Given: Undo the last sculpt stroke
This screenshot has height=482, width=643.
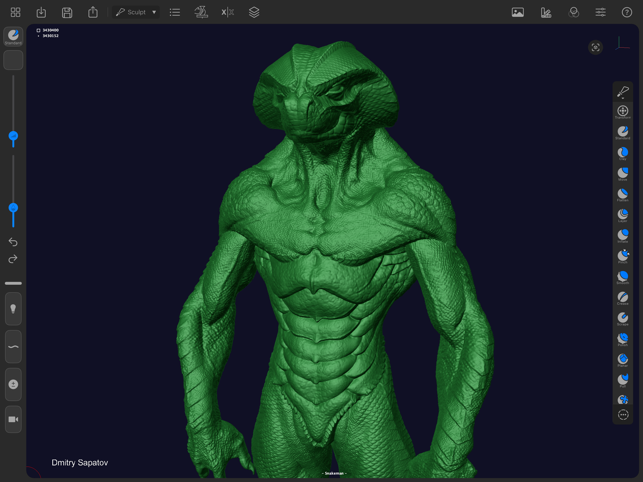Looking at the screenshot, I should coord(13,242).
